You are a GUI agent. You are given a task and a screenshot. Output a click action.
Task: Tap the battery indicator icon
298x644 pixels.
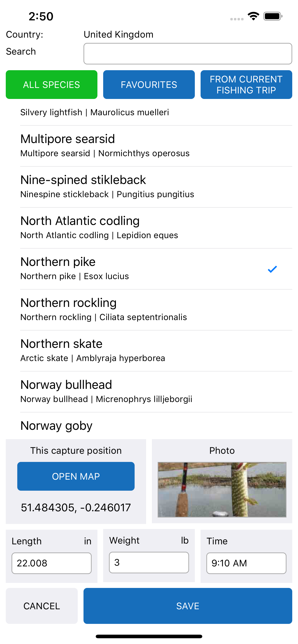[273, 16]
